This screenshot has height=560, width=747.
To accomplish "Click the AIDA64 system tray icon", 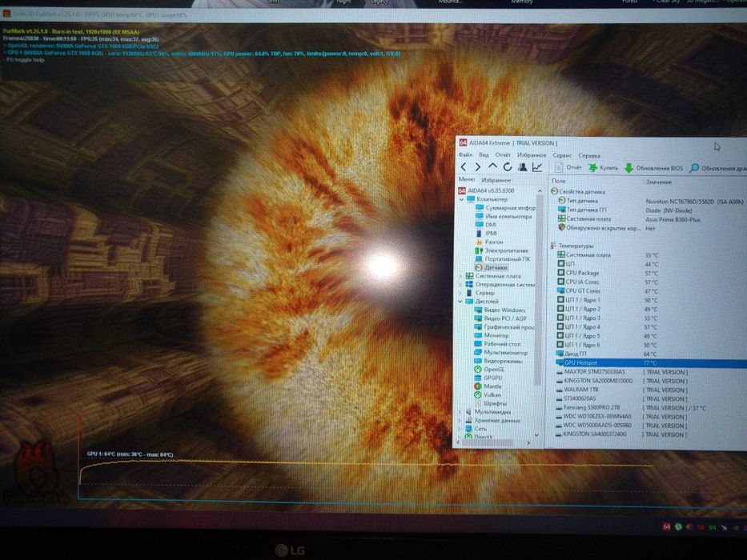I will (666, 526).
